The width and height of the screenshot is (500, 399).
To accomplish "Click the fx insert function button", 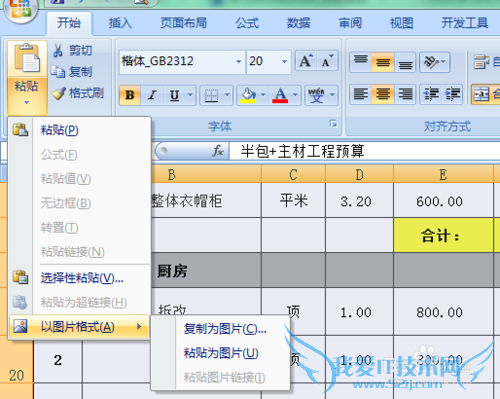I will pyautogui.click(x=218, y=151).
